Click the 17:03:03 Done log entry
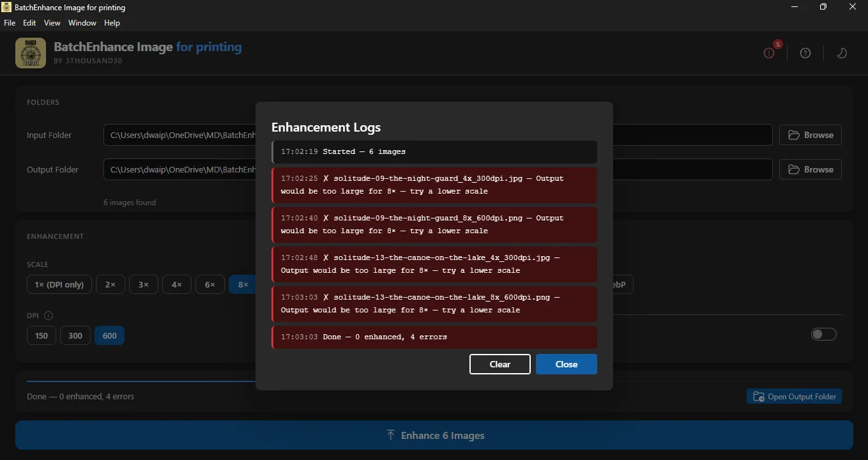This screenshot has height=460, width=868. [434, 337]
